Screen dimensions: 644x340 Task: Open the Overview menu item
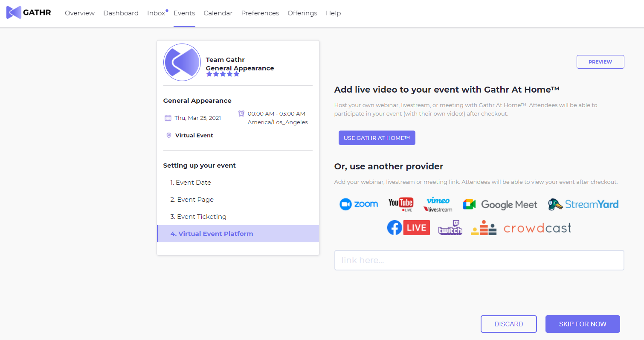(x=80, y=13)
